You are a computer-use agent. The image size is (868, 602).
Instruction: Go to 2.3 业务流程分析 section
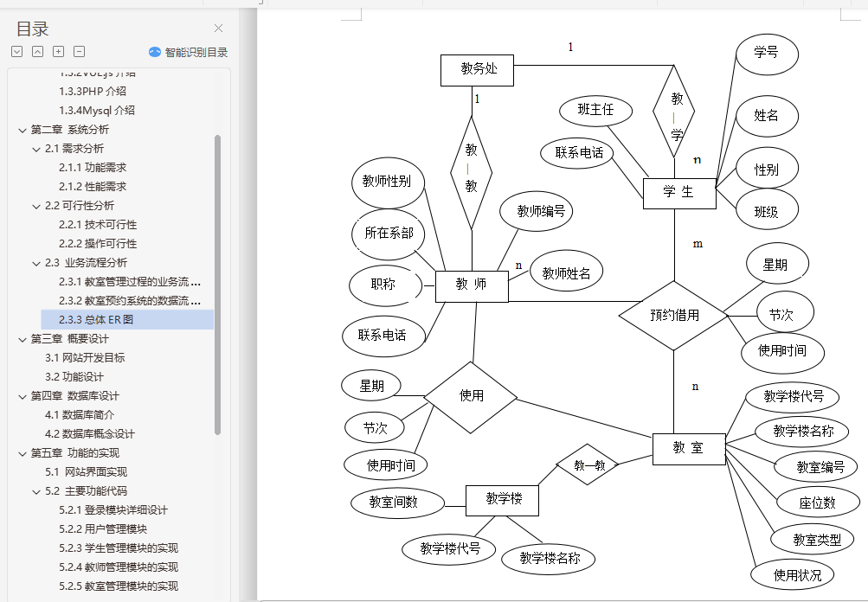[86, 262]
